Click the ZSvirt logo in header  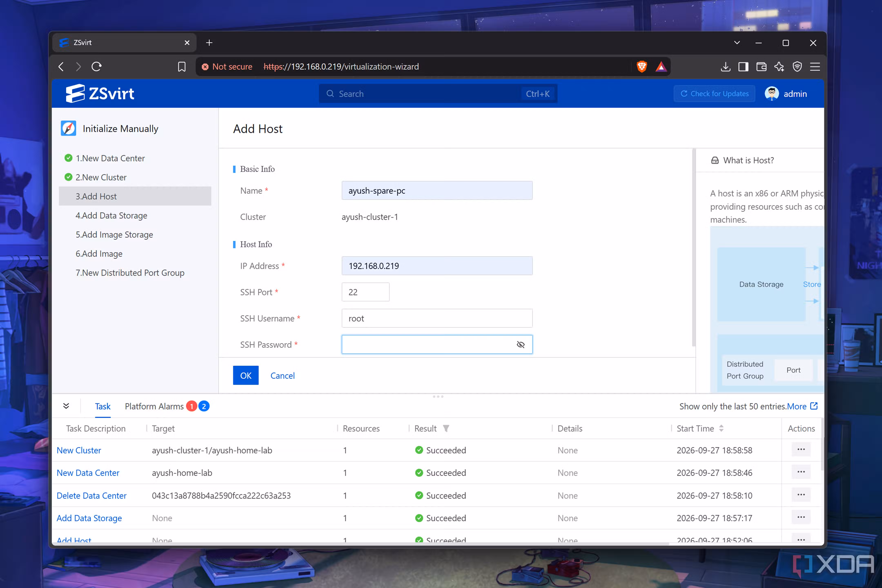100,93
